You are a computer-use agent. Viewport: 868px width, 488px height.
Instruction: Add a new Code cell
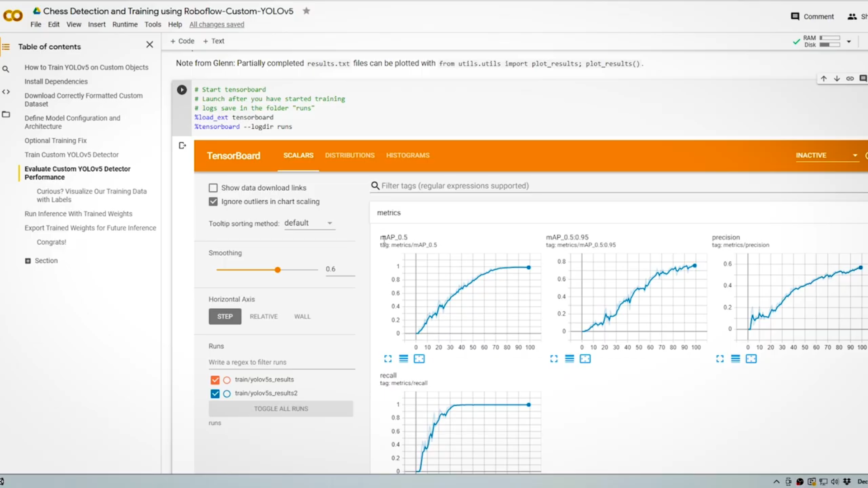tap(182, 41)
